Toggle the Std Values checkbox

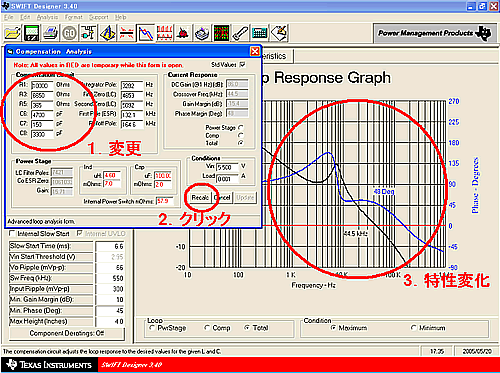coord(243,64)
